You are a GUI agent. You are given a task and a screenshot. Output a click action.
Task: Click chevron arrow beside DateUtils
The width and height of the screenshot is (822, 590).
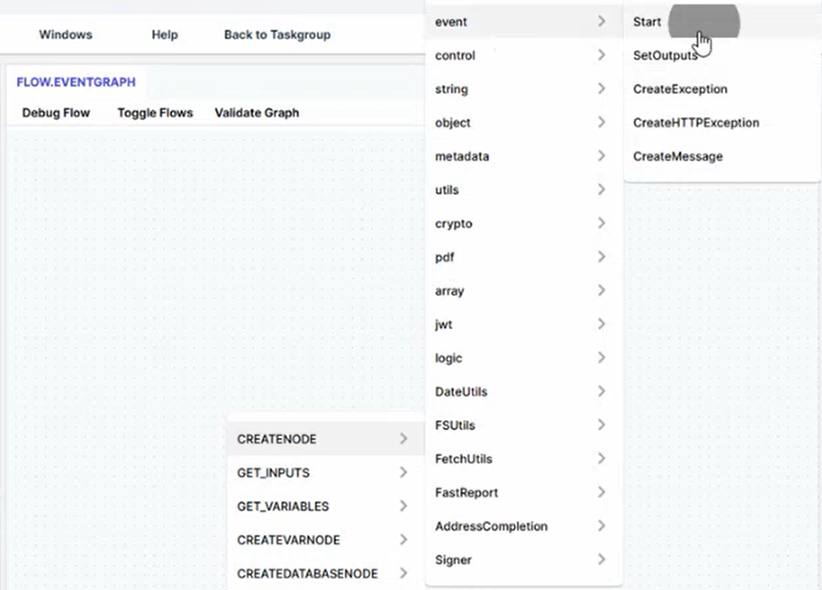tap(601, 391)
